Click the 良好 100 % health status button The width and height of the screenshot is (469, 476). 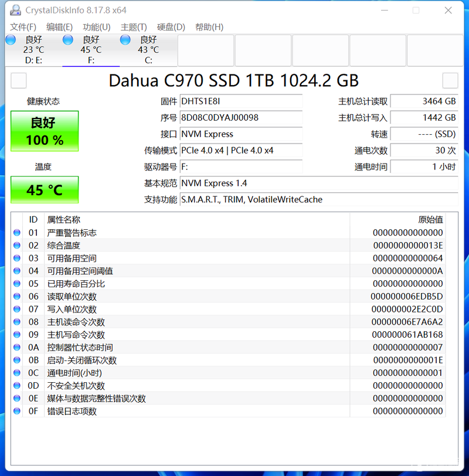pos(45,131)
